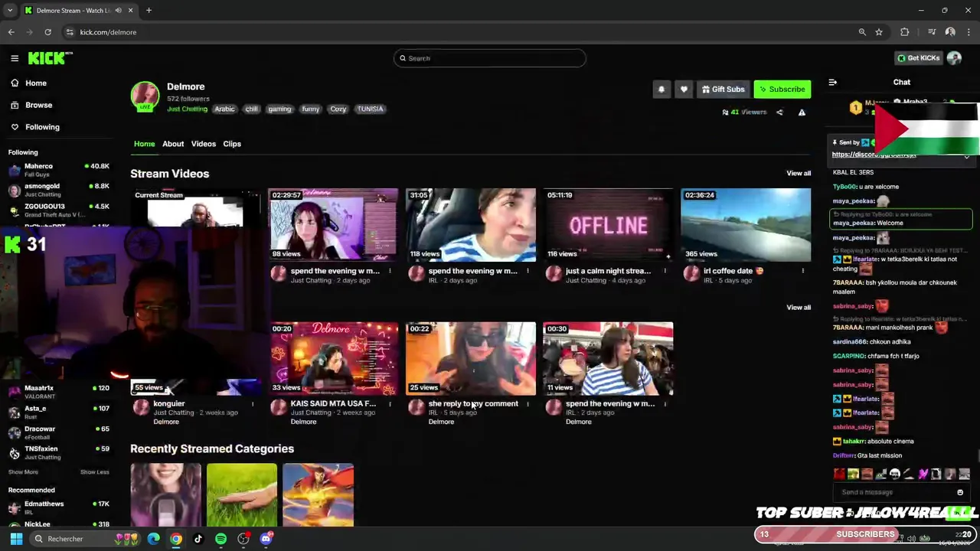
Task: Open the user profile avatar menu
Action: pos(954,58)
